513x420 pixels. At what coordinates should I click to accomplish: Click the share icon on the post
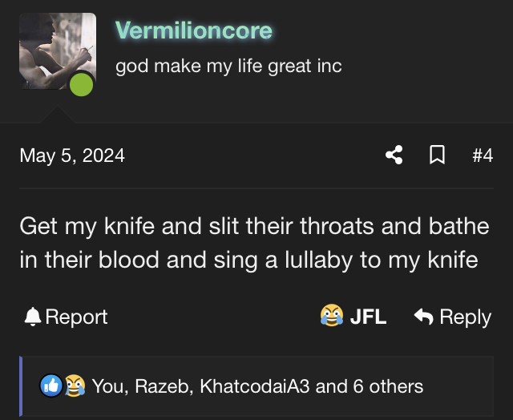pyautogui.click(x=394, y=155)
